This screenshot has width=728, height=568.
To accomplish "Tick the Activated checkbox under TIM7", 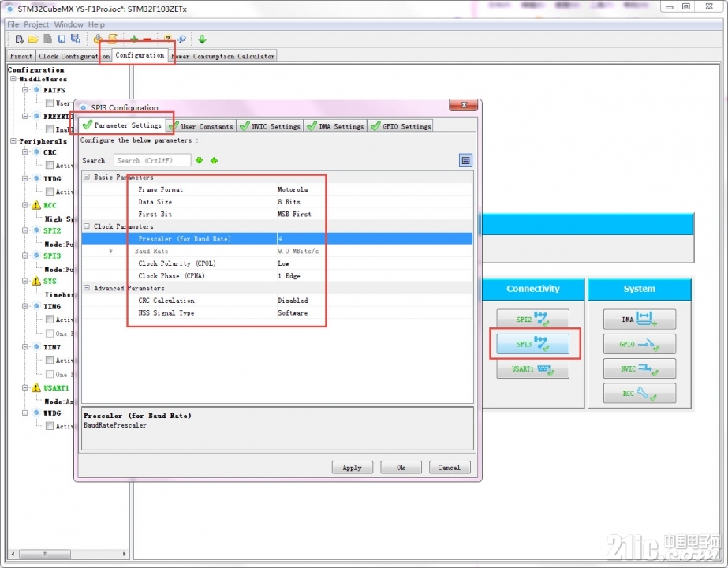I will tap(50, 360).
